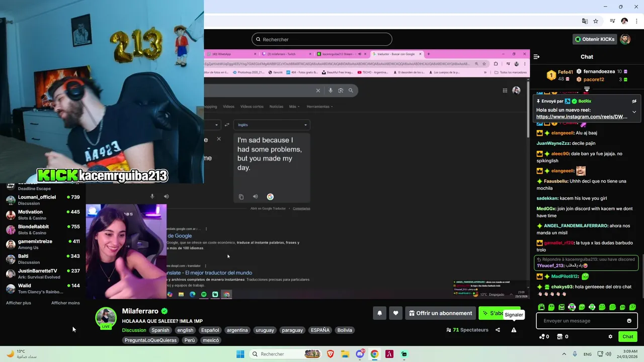Image resolution: width=644 pixels, height=362 pixels.
Task: Follow Milaferraro with the heart button
Action: point(395,313)
